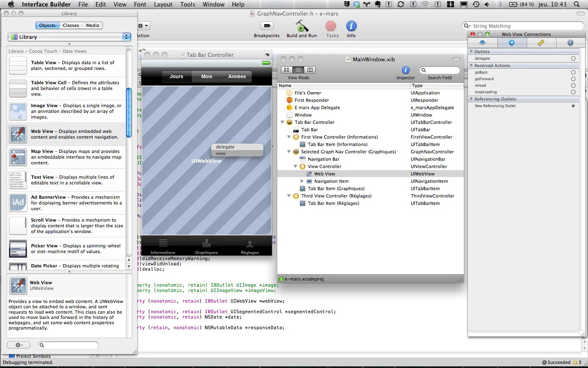Viewport: 588px width, 368px height.
Task: Click the Build and Run hammer icon
Action: 302,26
